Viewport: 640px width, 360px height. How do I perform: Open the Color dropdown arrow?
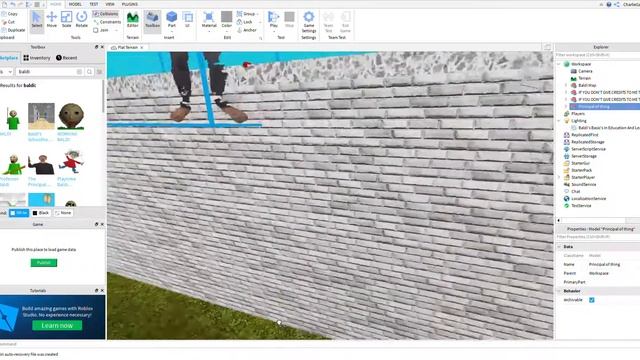point(227,32)
